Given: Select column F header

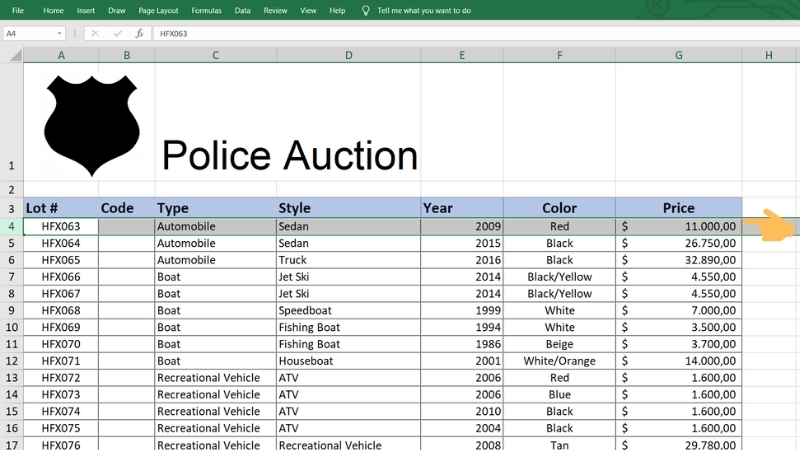Looking at the screenshot, I should click(x=559, y=55).
